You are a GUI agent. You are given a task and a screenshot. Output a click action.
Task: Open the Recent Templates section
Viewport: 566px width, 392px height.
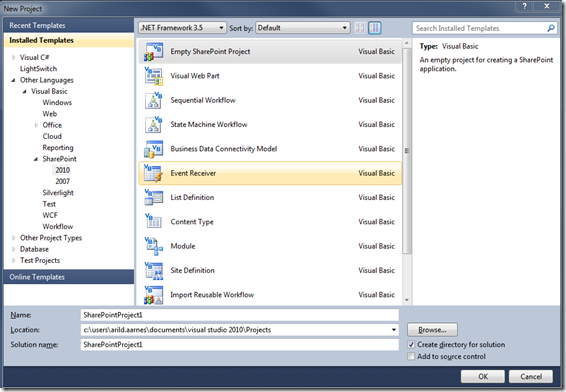pyautogui.click(x=69, y=25)
